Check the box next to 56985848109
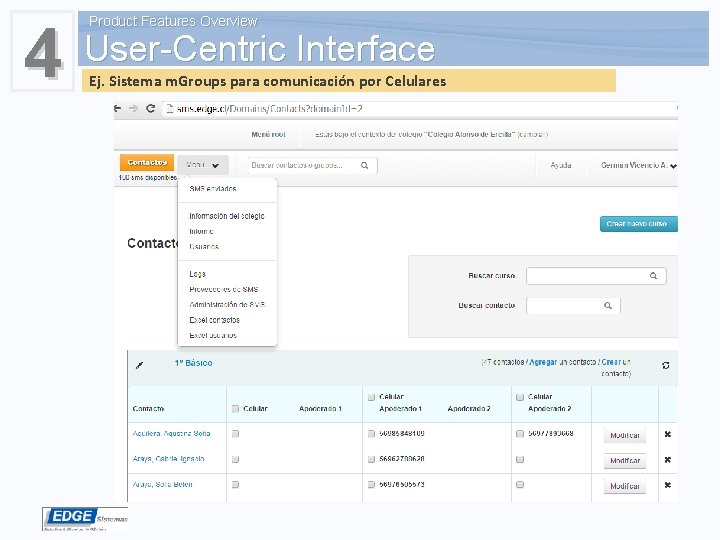 coord(371,433)
